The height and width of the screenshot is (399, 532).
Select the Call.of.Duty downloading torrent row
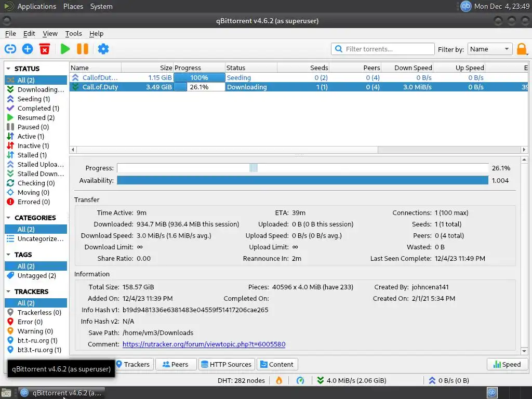pyautogui.click(x=299, y=87)
